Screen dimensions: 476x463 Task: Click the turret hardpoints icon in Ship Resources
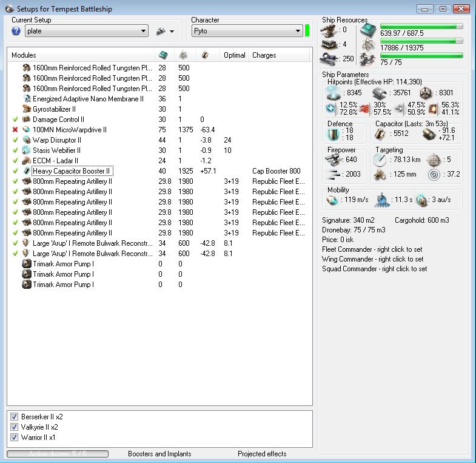click(329, 30)
